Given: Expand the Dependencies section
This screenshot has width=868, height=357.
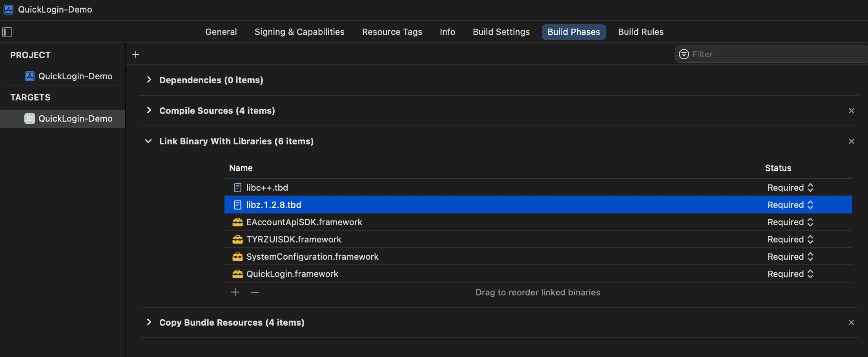Looking at the screenshot, I should point(149,80).
